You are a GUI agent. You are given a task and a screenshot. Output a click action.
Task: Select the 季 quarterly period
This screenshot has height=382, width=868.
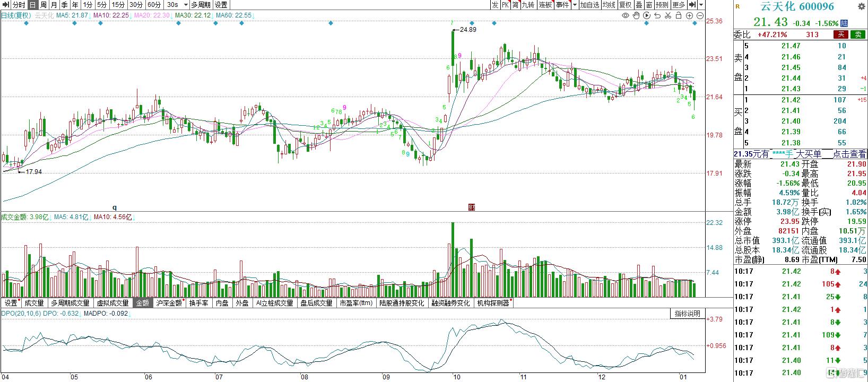point(65,5)
